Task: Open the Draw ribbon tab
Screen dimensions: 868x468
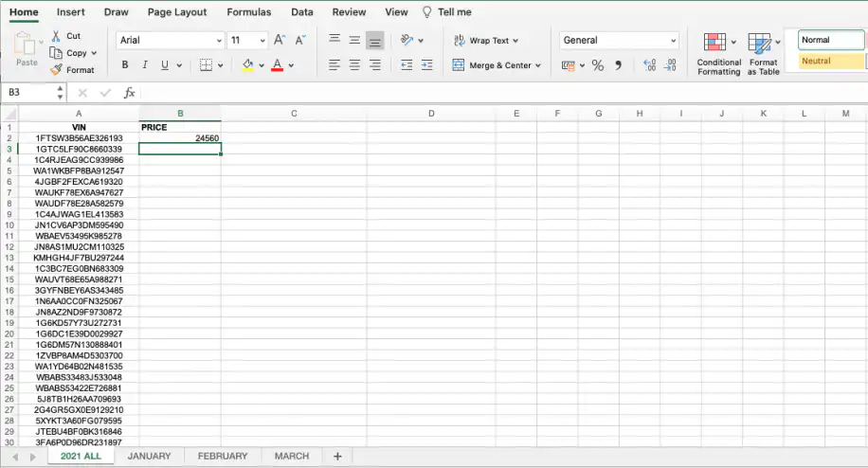Action: point(117,11)
